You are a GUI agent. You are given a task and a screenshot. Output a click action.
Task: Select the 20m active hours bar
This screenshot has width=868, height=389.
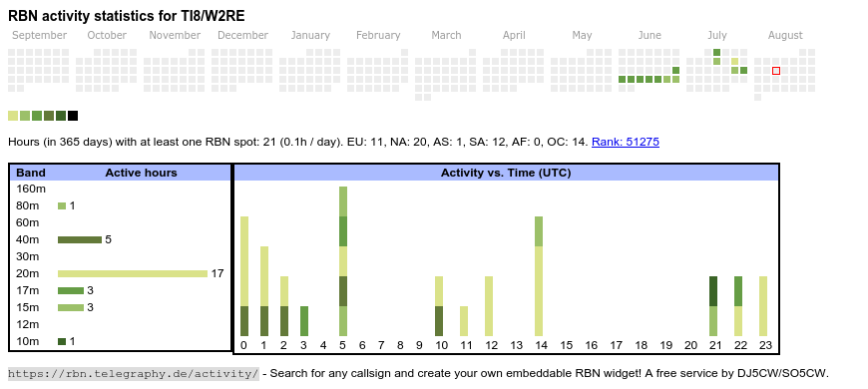click(133, 274)
